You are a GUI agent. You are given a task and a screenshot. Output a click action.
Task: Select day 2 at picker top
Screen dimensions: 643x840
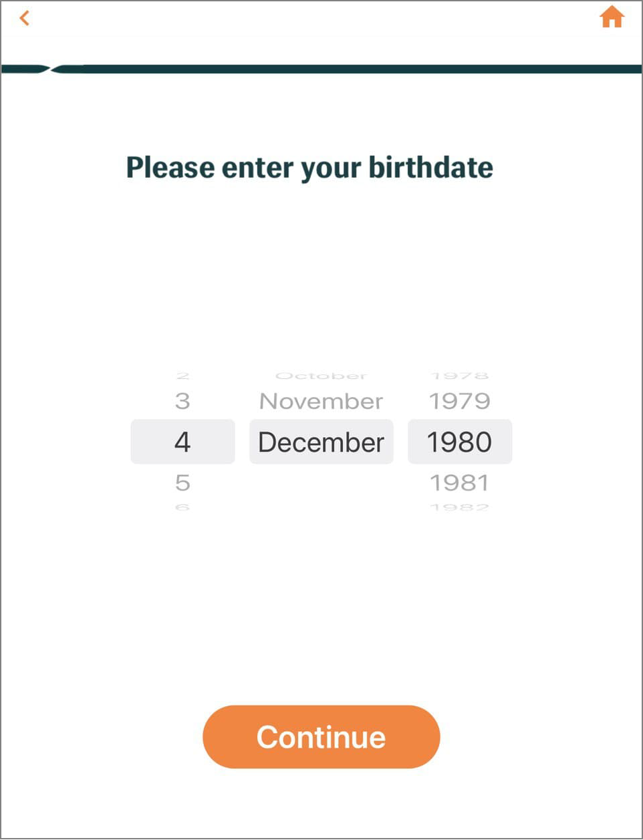coord(182,376)
